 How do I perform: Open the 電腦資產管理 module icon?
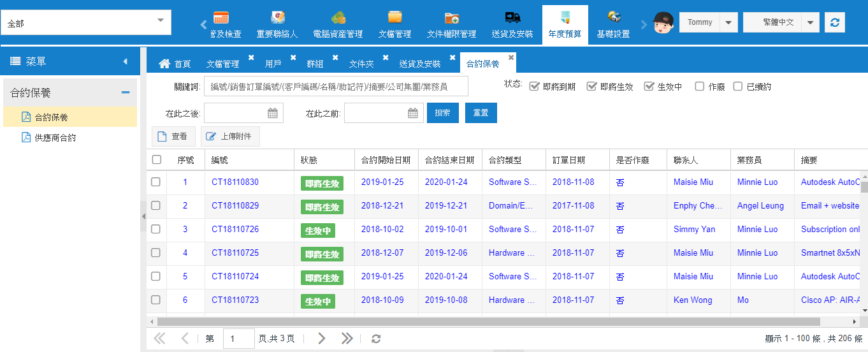(x=338, y=18)
